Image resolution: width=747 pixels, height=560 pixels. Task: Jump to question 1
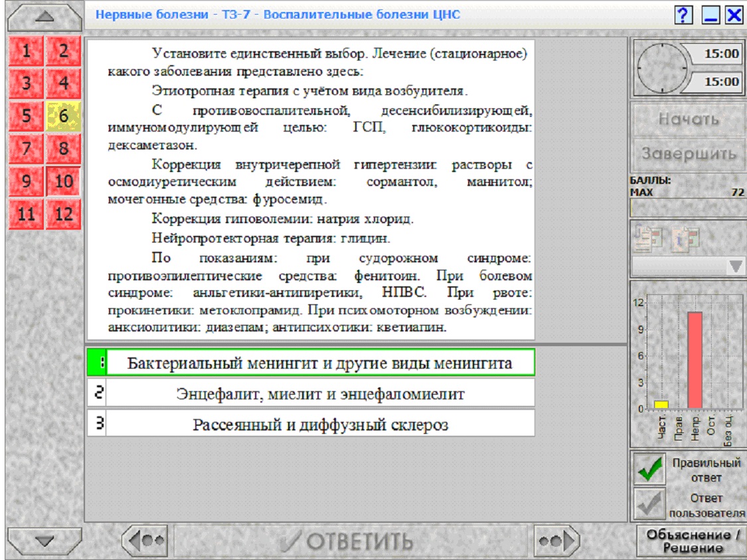(x=26, y=51)
